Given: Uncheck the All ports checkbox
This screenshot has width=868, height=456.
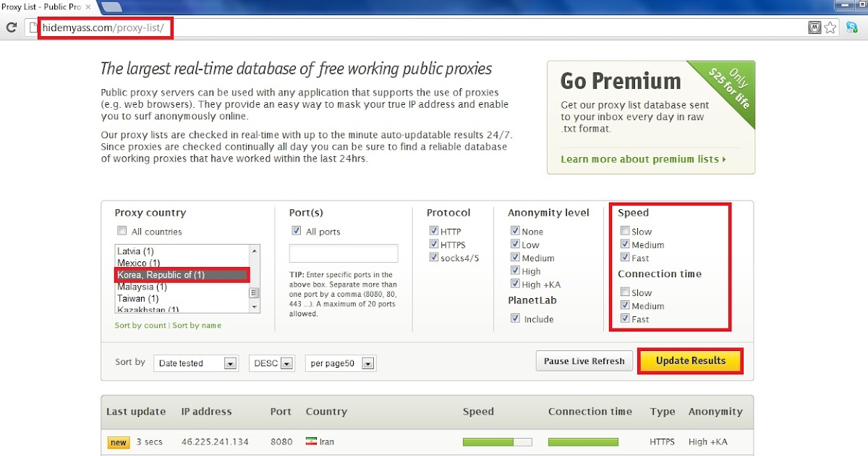Looking at the screenshot, I should [296, 231].
